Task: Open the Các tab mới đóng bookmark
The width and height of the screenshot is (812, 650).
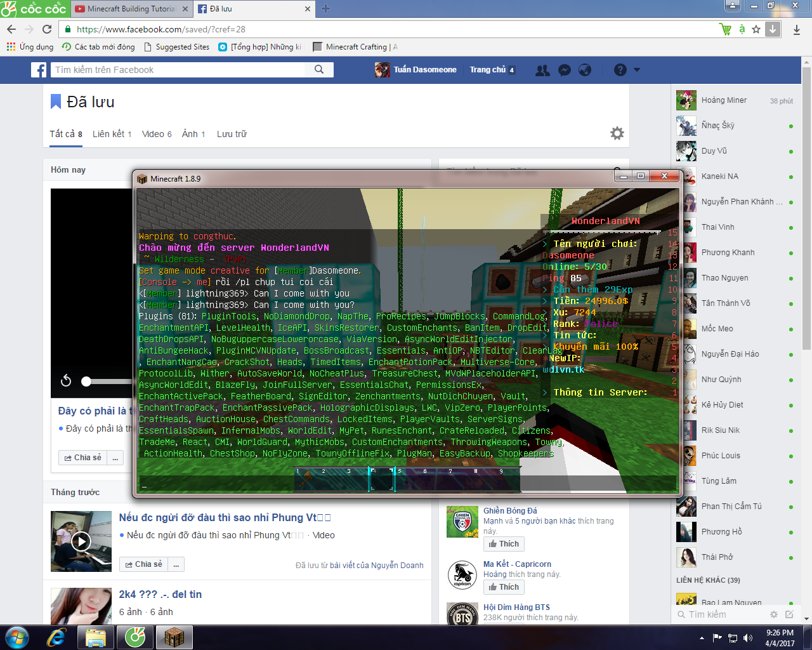Action: (x=98, y=47)
